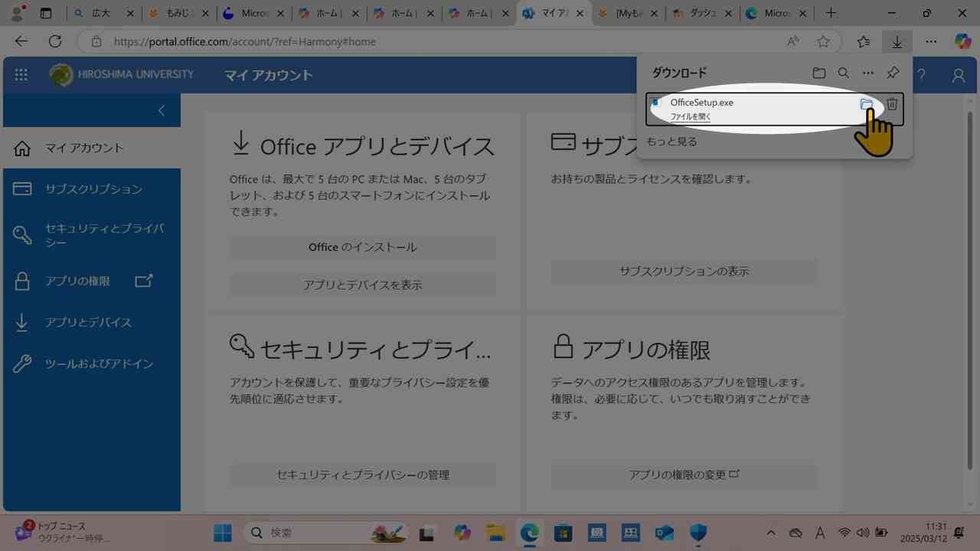Image resolution: width=980 pixels, height=551 pixels.
Task: Search downloads with the magnifier icon
Action: pos(843,73)
